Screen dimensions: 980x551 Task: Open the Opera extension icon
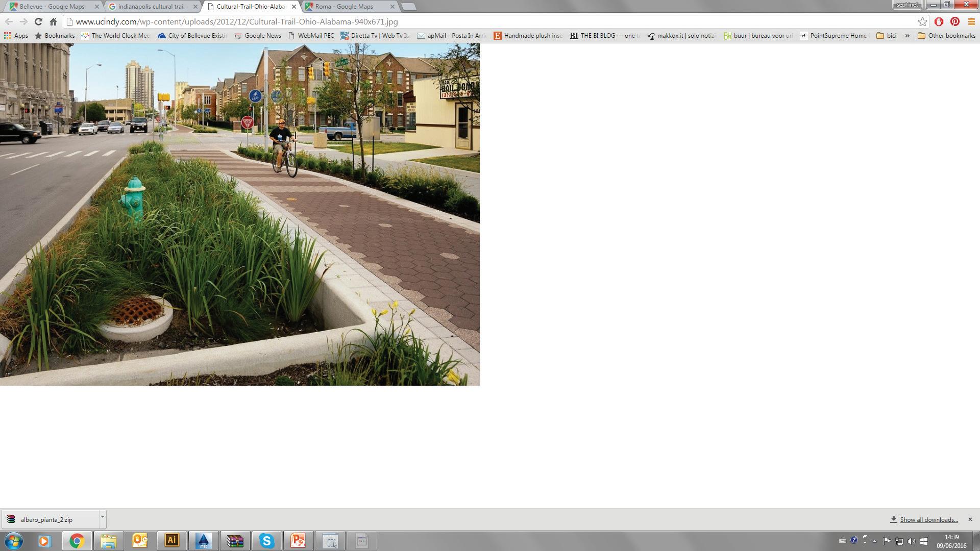[x=939, y=21]
